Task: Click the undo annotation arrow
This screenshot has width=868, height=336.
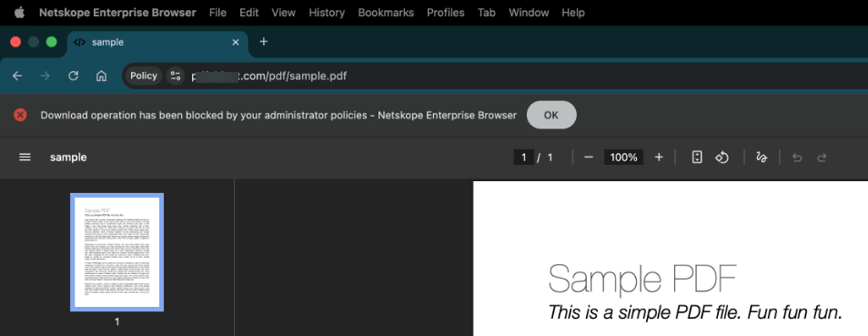Action: [x=797, y=158]
